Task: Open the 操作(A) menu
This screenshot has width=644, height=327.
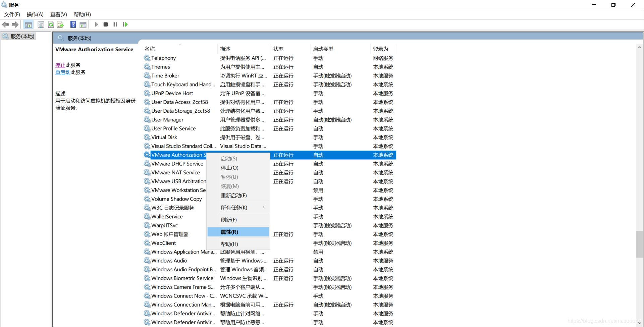Action: click(35, 14)
